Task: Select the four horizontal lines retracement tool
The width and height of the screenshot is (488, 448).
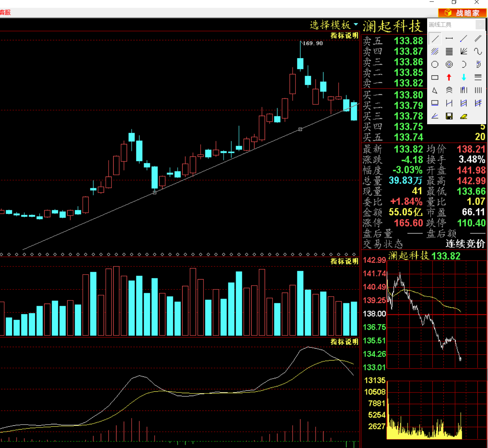Action: tap(478, 77)
